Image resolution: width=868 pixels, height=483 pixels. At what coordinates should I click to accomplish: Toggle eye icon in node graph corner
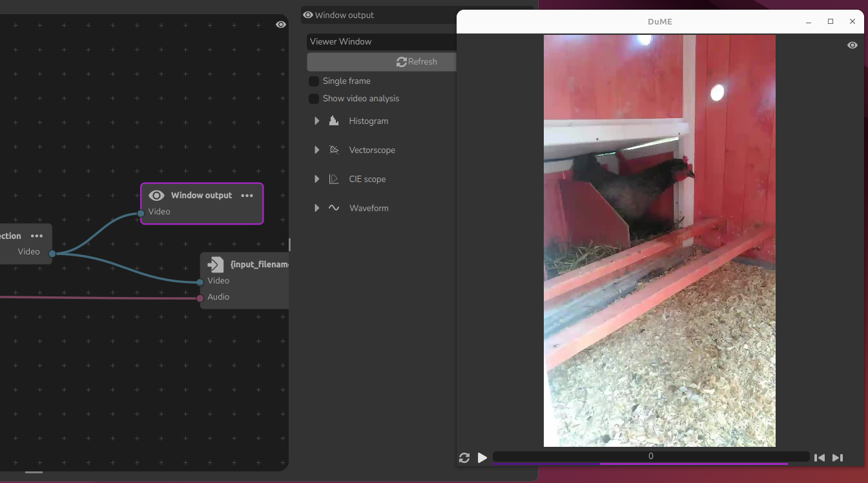(x=281, y=25)
